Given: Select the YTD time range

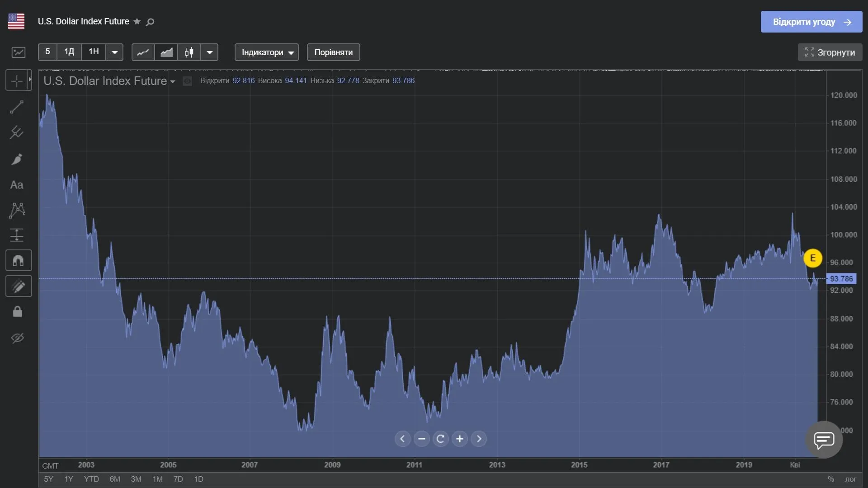Looking at the screenshot, I should 91,479.
